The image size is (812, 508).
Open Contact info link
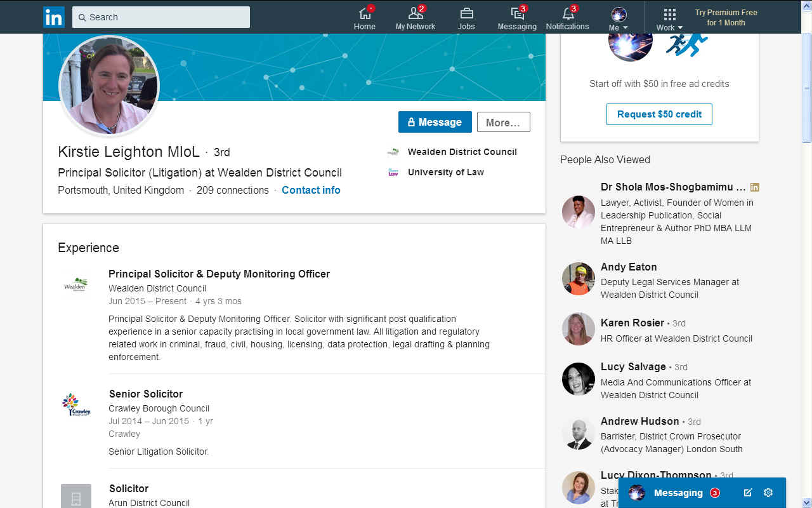311,190
